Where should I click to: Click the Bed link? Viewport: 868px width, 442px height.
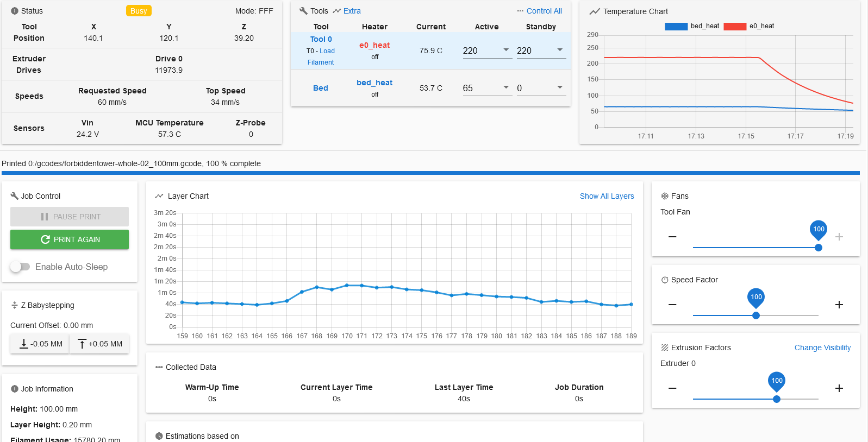[x=321, y=88]
